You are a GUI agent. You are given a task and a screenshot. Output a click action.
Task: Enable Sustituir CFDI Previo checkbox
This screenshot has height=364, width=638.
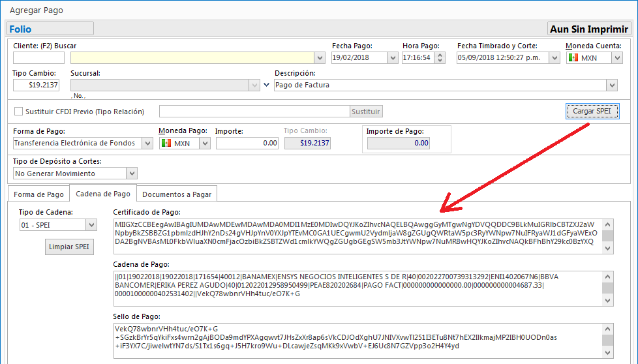18,112
